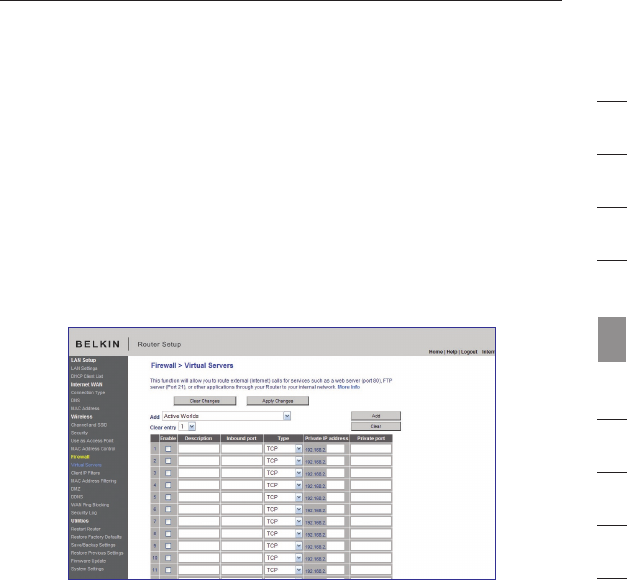Click the Inbound port field in row 1
The width and height of the screenshot is (627, 580).
(242, 449)
